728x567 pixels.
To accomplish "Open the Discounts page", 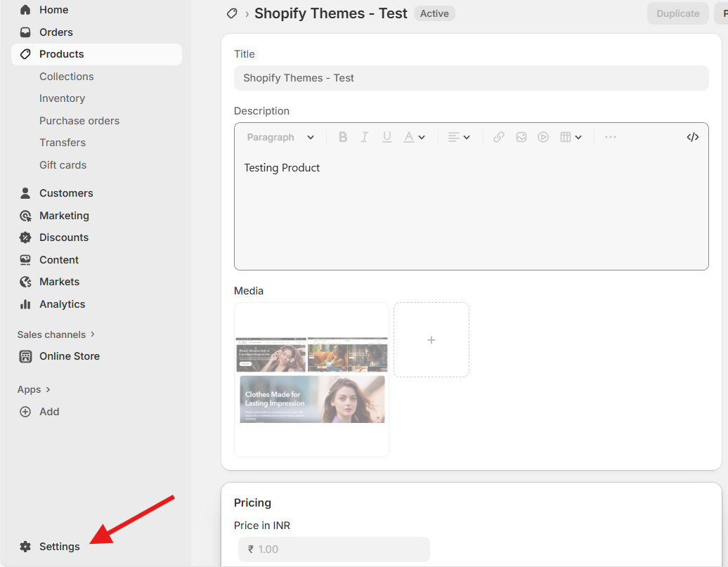I will coord(64,237).
